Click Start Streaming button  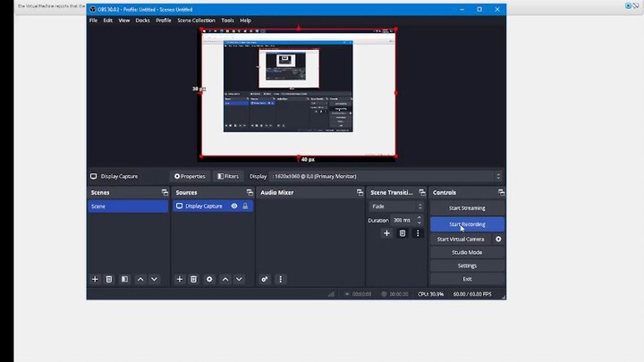[467, 208]
